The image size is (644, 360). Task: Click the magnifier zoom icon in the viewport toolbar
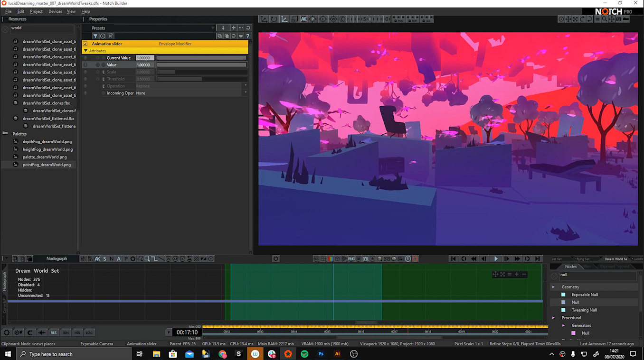click(604, 19)
